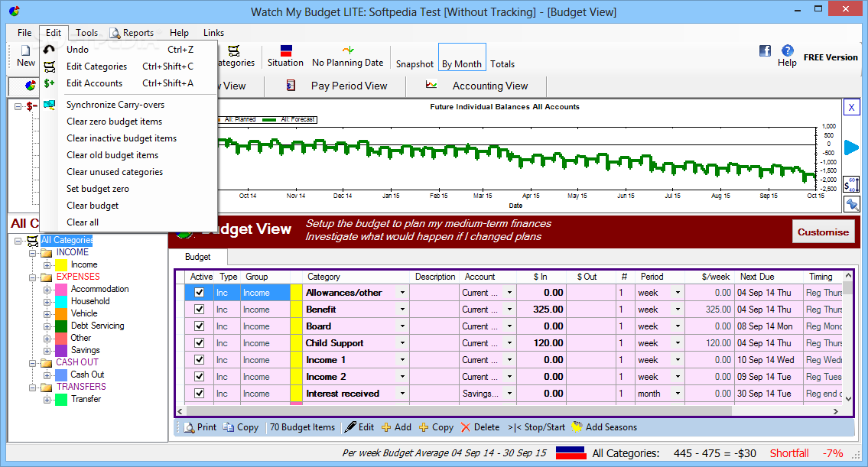The width and height of the screenshot is (868, 467).
Task: Click the Snapshot button
Action: [414, 64]
